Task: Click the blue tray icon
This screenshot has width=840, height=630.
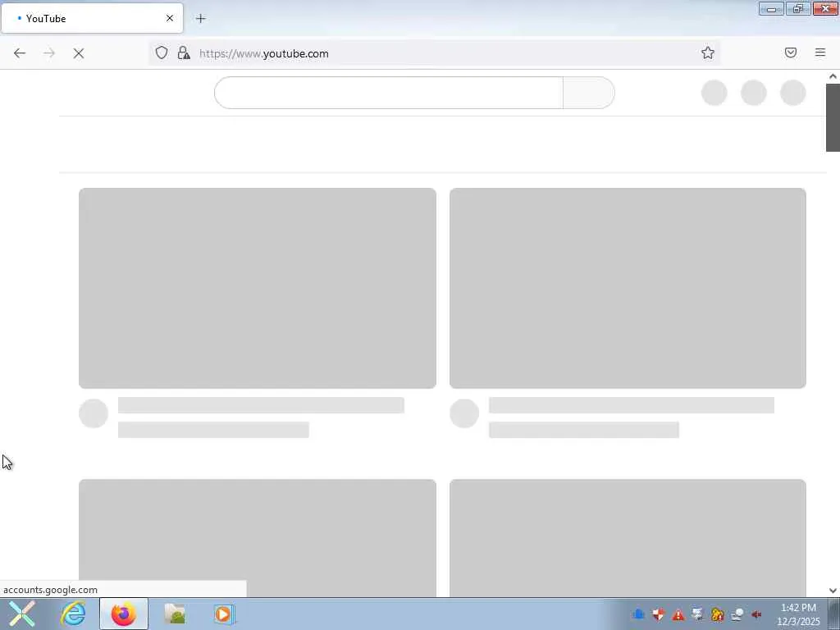Action: (x=638, y=614)
